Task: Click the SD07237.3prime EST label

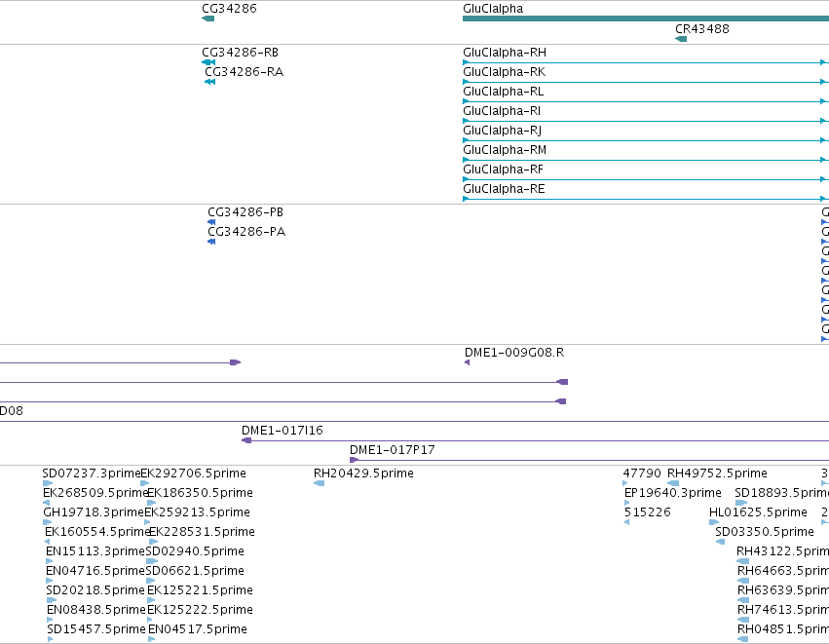Action: [91, 474]
